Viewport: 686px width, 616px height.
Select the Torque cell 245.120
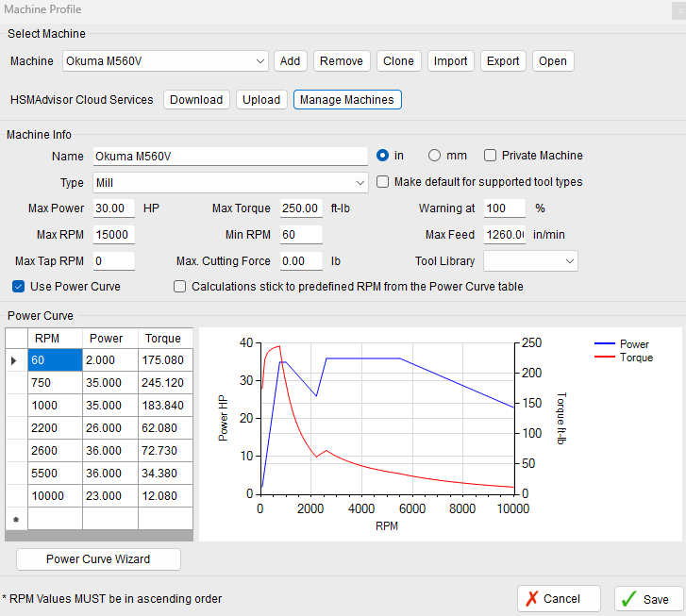[165, 383]
